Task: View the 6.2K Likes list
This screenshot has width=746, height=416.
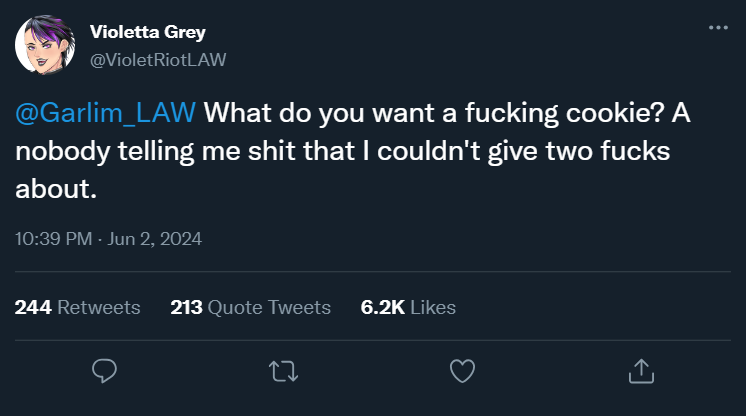Action: click(x=408, y=307)
